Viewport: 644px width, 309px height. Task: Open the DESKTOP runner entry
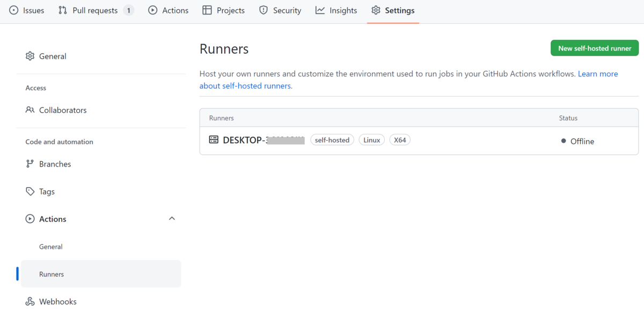point(264,140)
